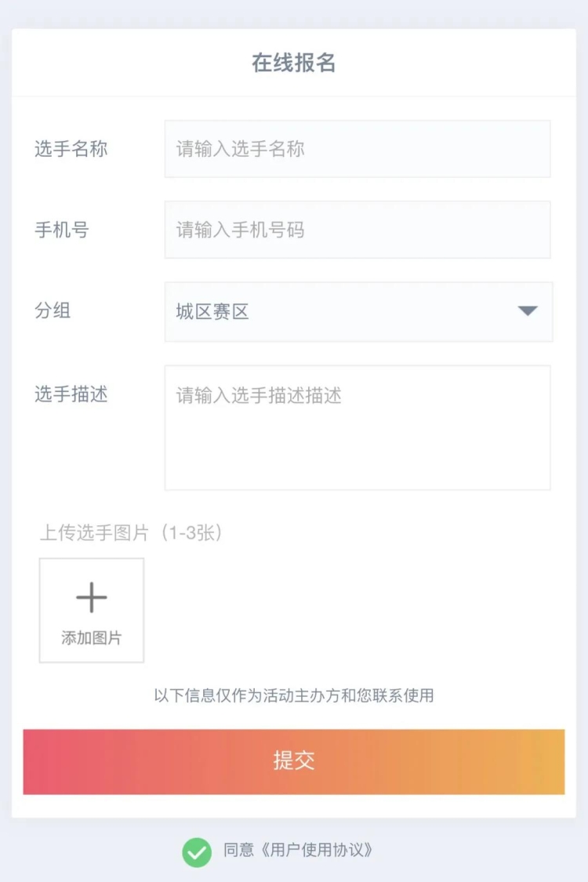The width and height of the screenshot is (588, 882).
Task: Click the 上传选手图片 section heading
Action: tap(94, 533)
